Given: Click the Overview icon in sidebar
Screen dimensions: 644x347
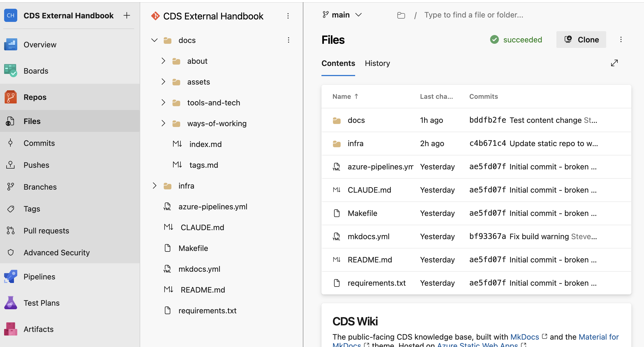Looking at the screenshot, I should [x=11, y=44].
